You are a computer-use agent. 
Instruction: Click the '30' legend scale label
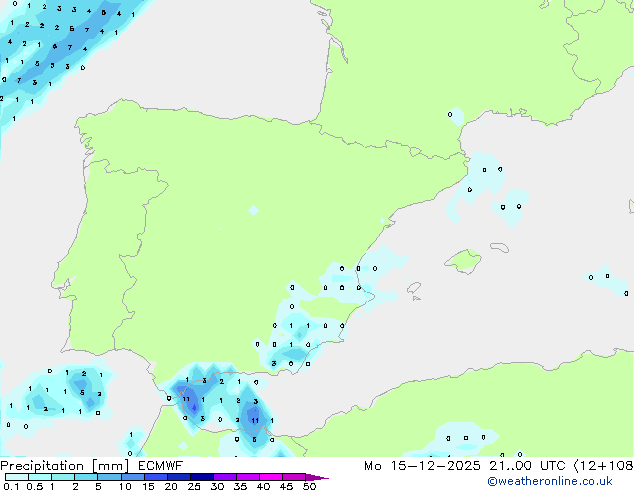click(217, 486)
